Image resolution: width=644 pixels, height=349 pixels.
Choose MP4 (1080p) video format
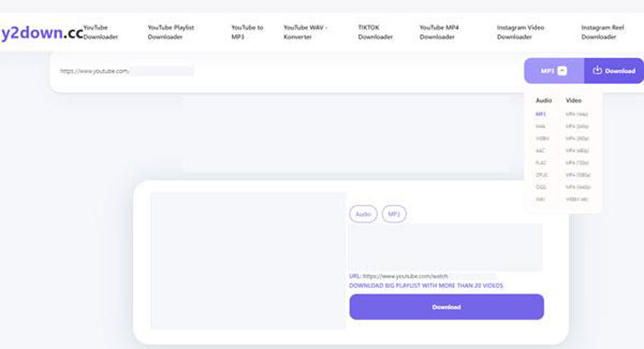[578, 174]
